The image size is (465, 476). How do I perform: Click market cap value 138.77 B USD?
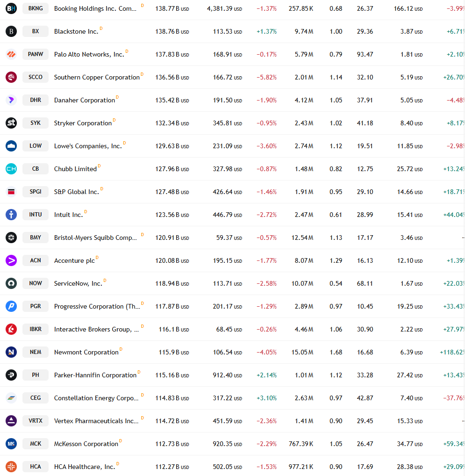pos(172,9)
